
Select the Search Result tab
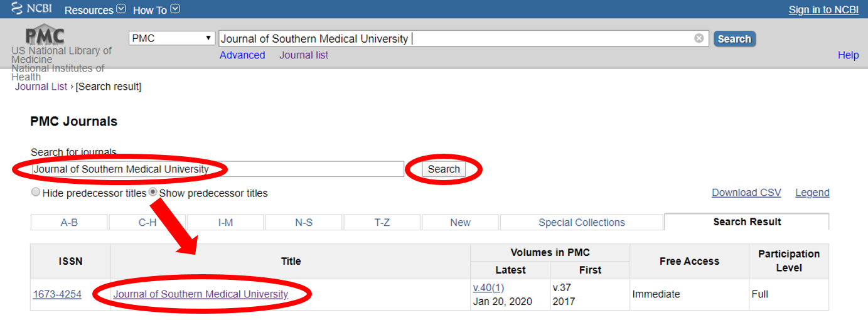click(747, 221)
